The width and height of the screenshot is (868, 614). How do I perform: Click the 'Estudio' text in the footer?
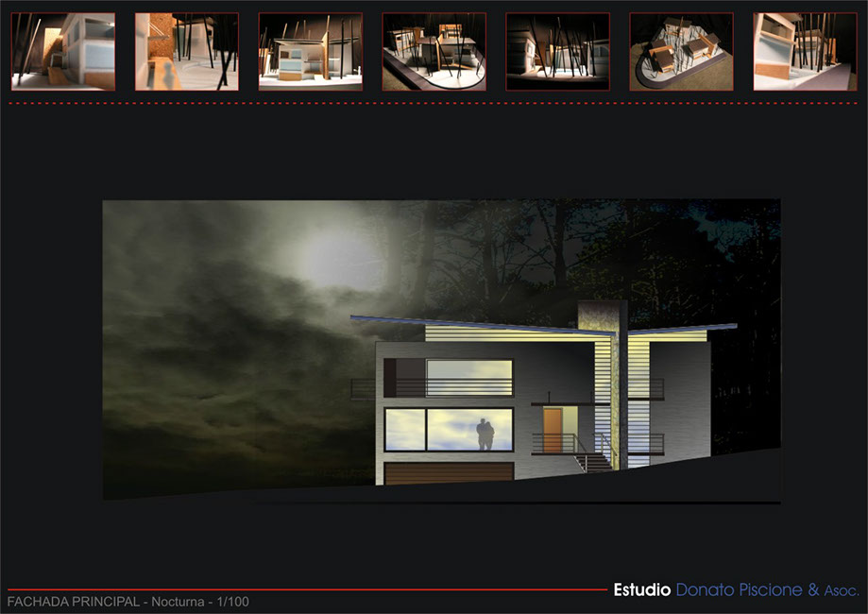click(x=642, y=590)
